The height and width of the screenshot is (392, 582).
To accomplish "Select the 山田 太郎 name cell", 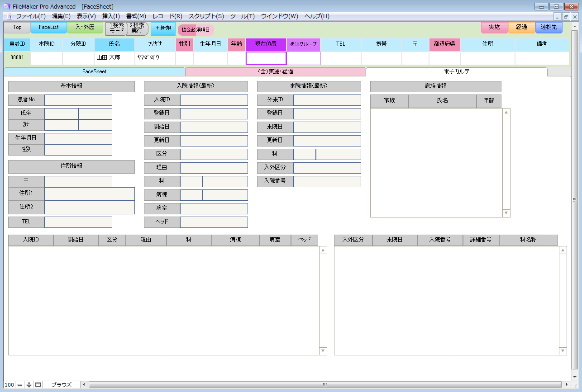I will coord(114,58).
